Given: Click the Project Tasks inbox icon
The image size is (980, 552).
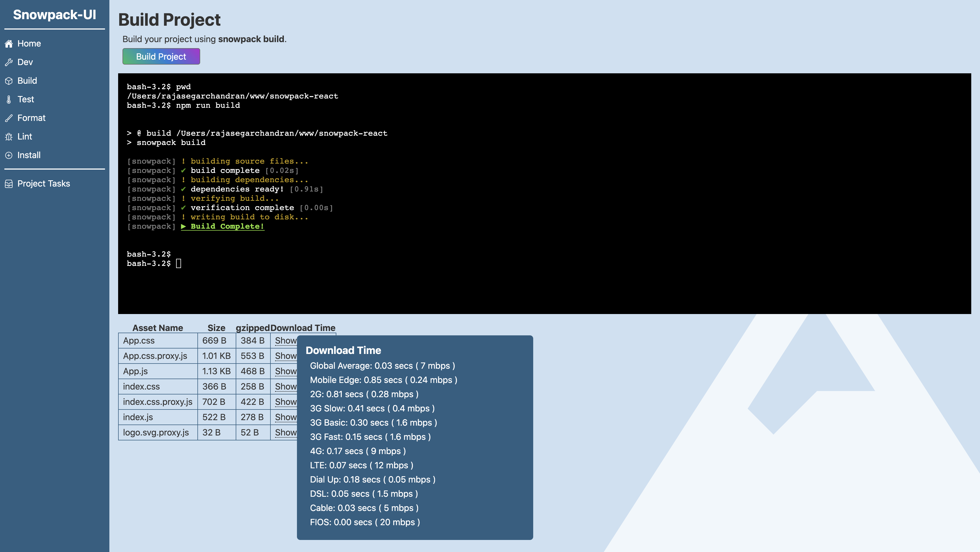Looking at the screenshot, I should [9, 184].
